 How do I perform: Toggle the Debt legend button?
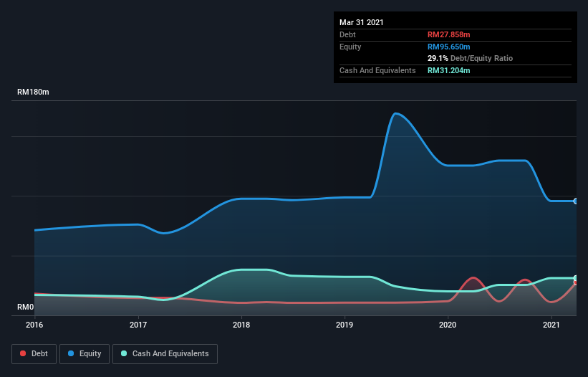pos(34,354)
